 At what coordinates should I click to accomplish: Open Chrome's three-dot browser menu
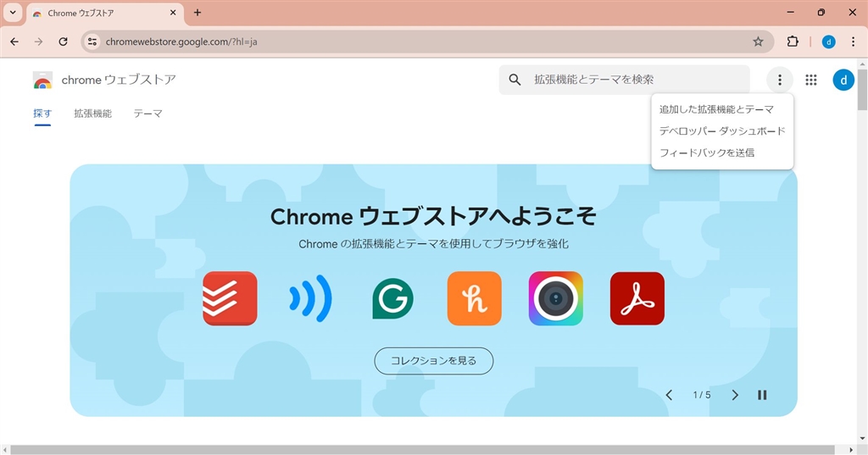(x=853, y=42)
